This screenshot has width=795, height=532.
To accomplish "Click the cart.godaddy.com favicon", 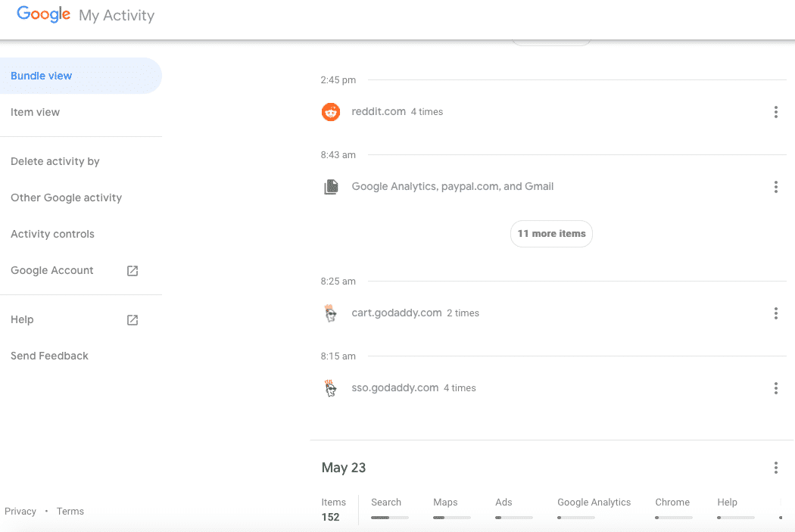I will [331, 313].
